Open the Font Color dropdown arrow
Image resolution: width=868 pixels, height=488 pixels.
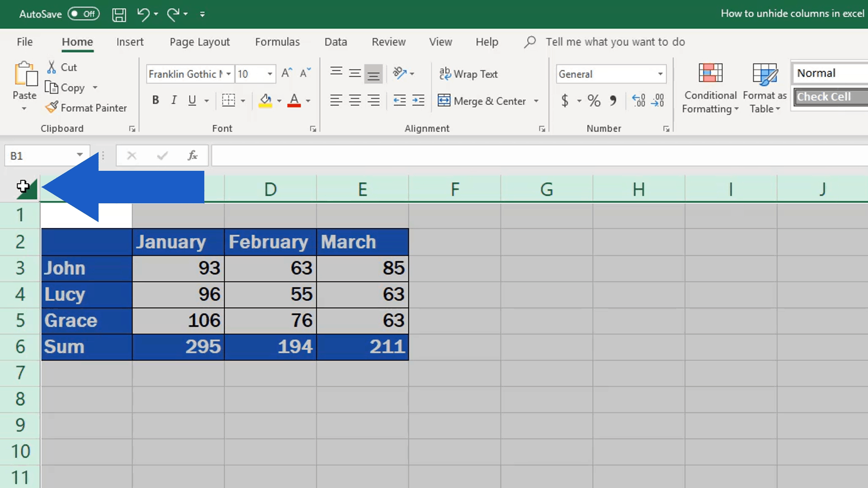308,101
